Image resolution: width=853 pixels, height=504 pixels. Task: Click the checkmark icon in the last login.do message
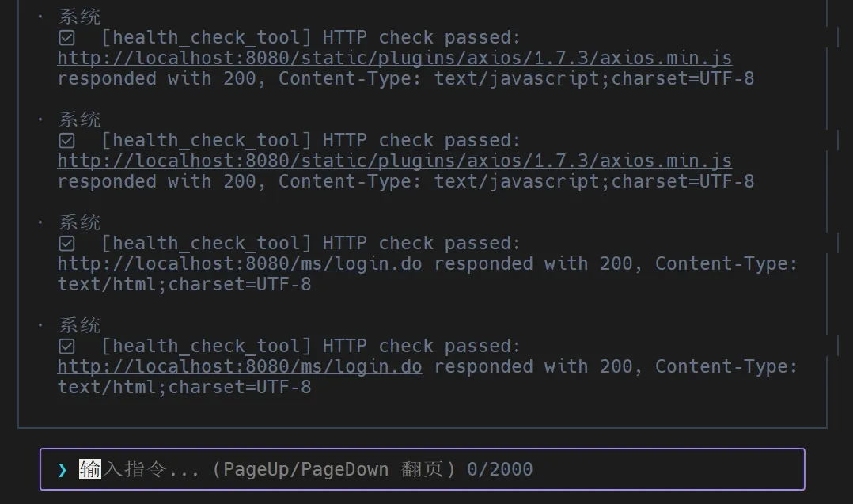[67, 346]
